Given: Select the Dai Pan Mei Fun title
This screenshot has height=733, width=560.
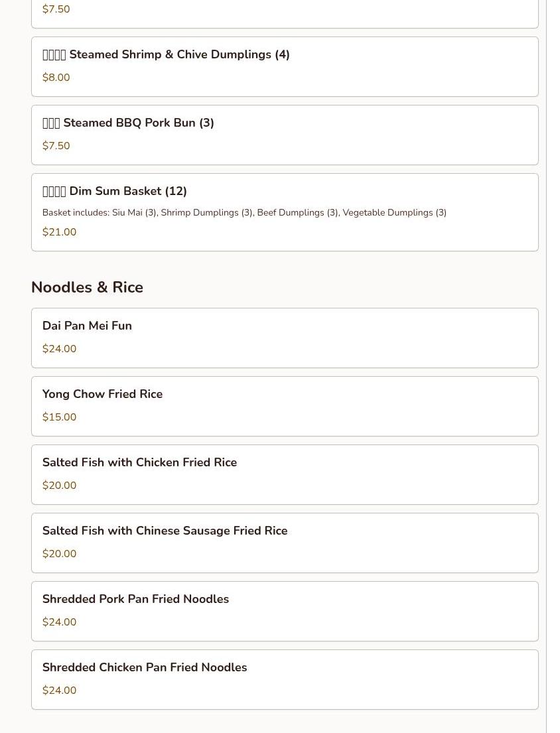Looking at the screenshot, I should pyautogui.click(x=87, y=326).
